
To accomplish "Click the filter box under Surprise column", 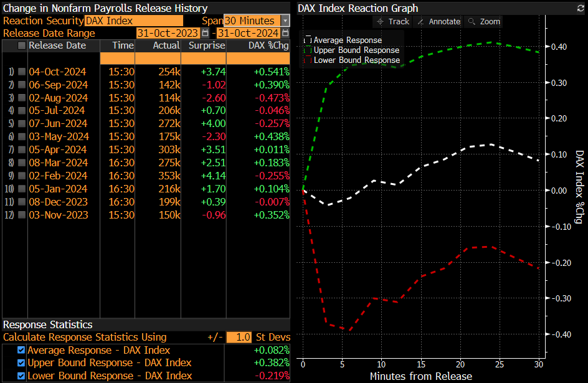I will pos(204,58).
